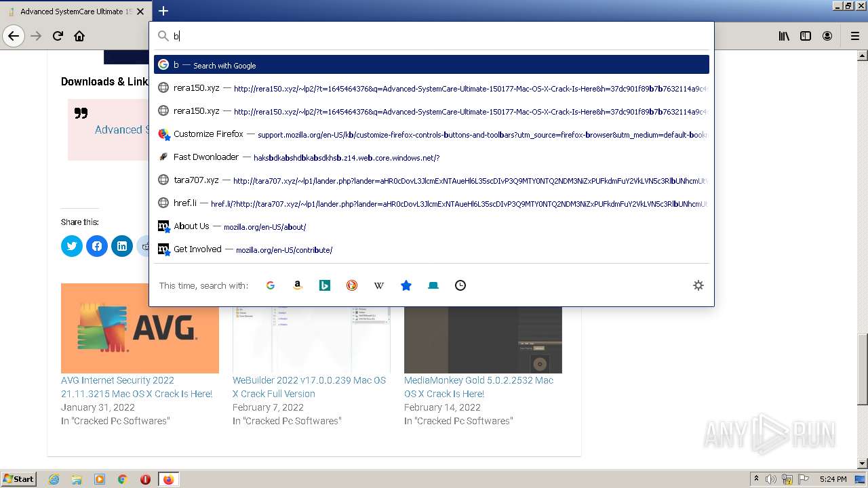Viewport: 868px width, 488px height.
Task: Open Opera from the taskbar
Action: point(145,479)
